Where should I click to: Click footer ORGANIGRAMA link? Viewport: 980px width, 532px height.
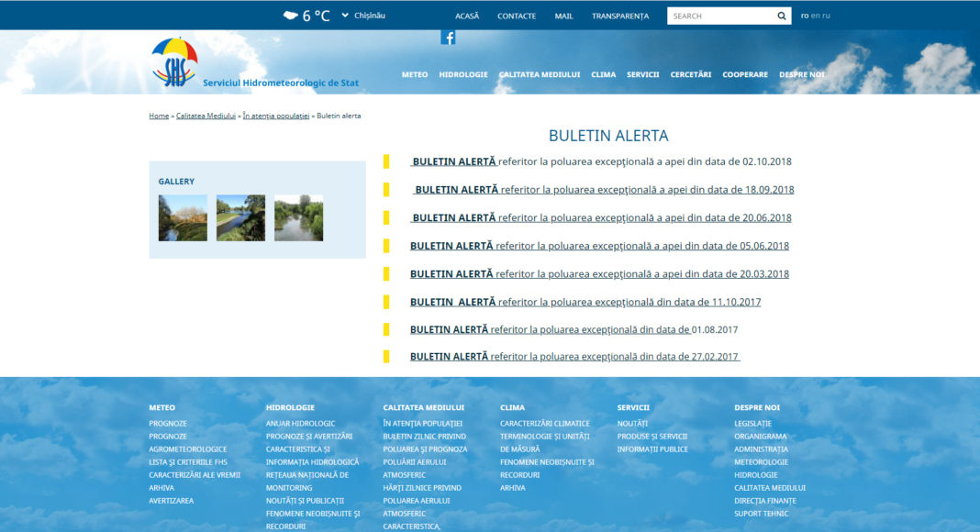(x=760, y=437)
